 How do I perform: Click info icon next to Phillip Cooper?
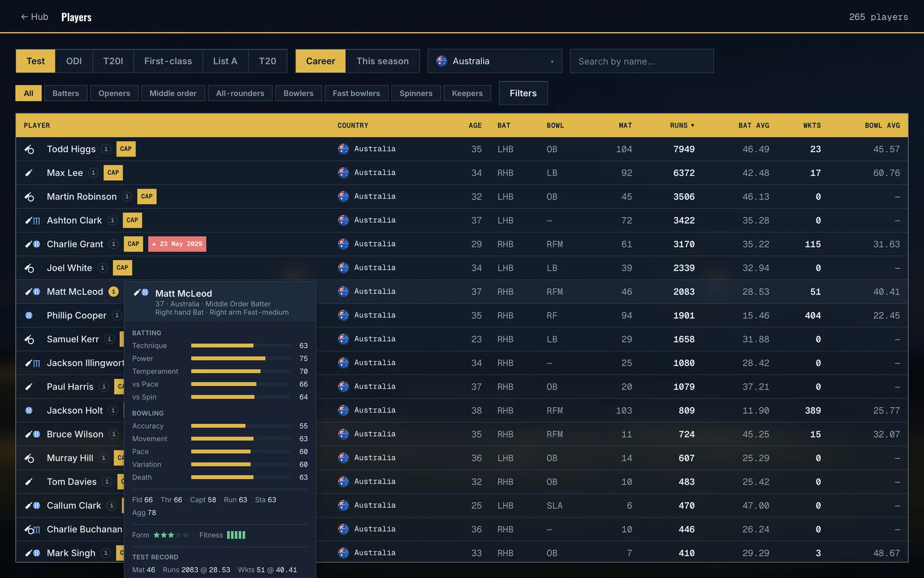point(117,315)
